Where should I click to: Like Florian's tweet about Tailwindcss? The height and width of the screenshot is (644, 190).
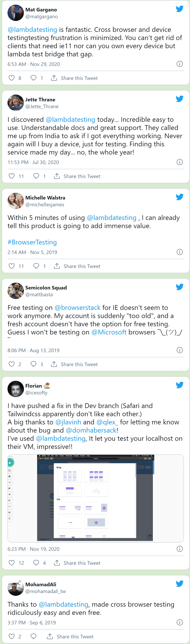11,563
